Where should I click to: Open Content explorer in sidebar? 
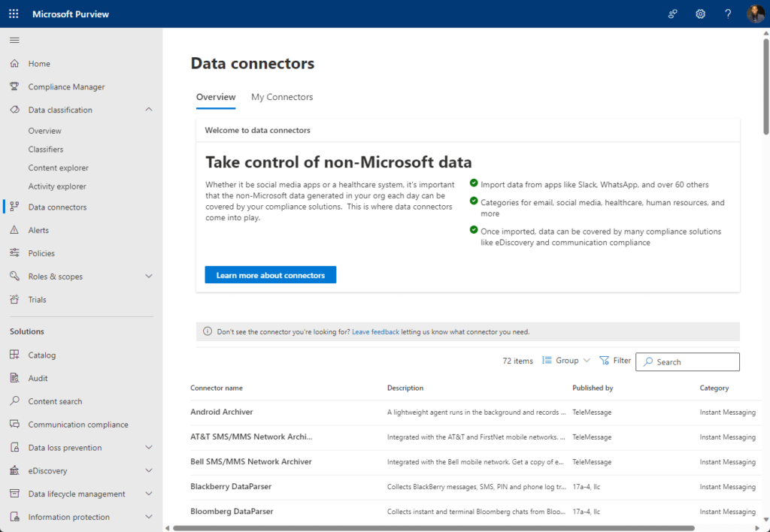(59, 168)
